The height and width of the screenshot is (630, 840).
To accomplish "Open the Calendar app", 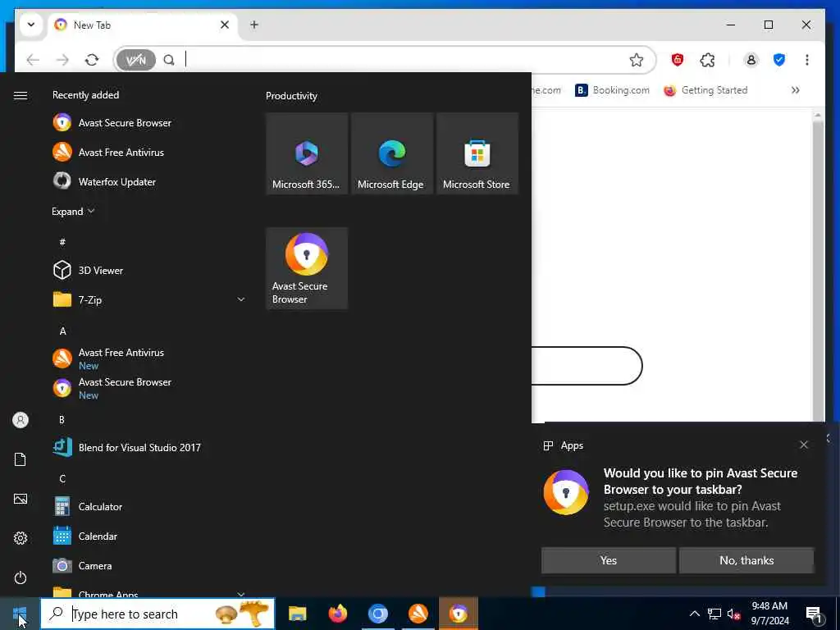I will point(149,536).
